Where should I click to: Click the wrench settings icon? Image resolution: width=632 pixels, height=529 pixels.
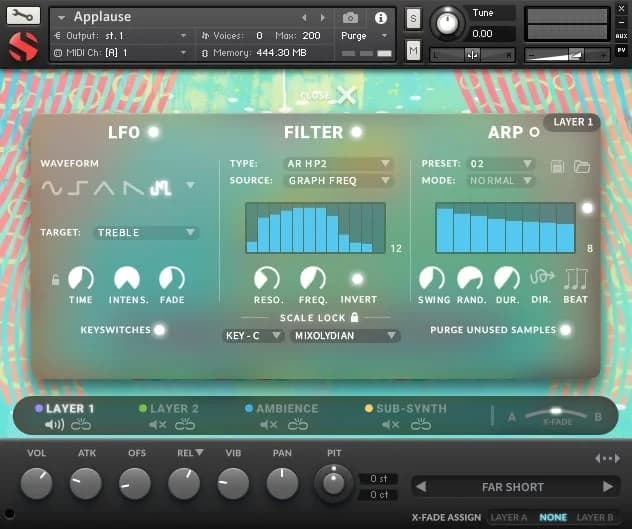pyautogui.click(x=23, y=16)
